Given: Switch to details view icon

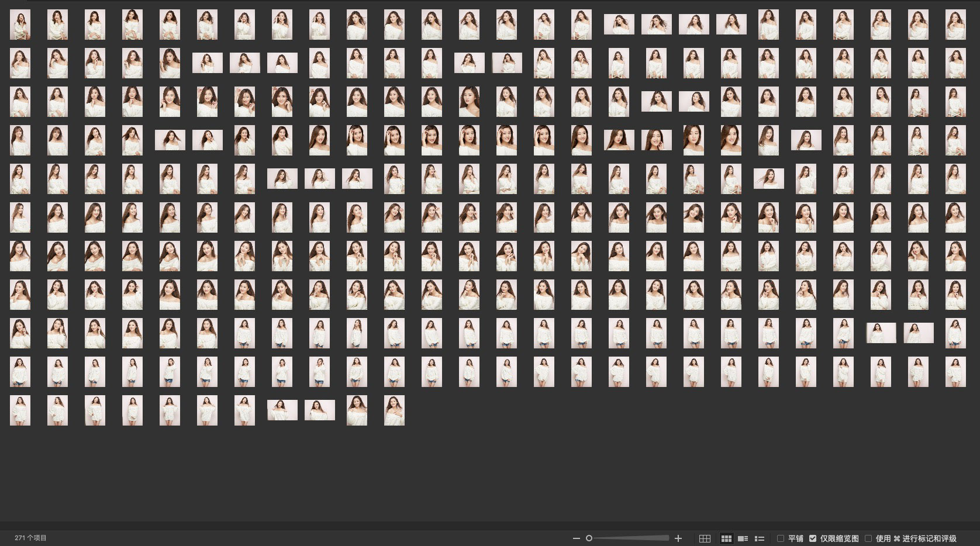Looking at the screenshot, I should pos(743,538).
